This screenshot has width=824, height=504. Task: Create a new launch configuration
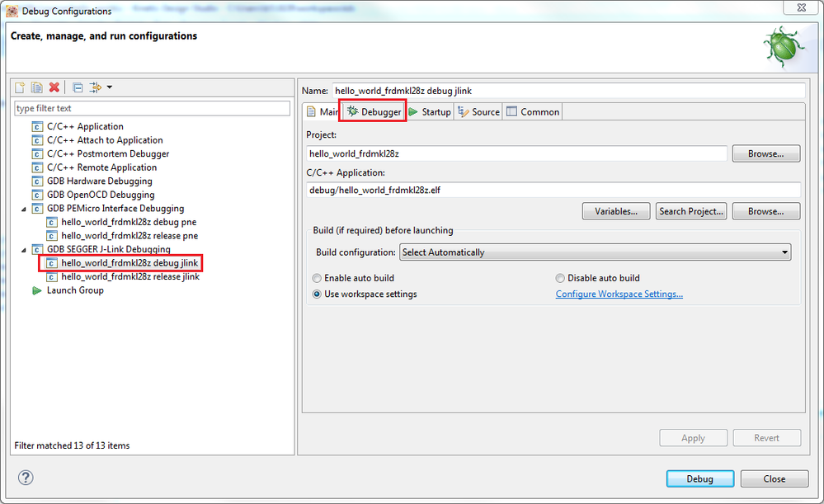[x=20, y=87]
